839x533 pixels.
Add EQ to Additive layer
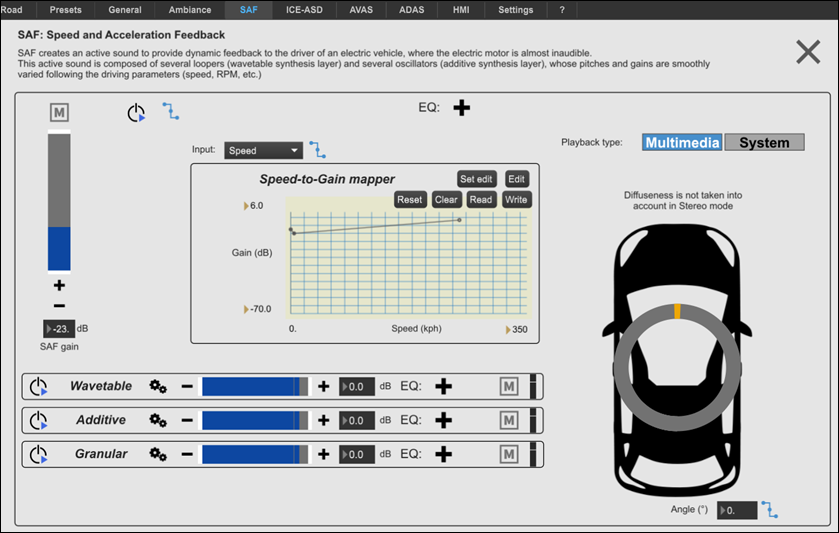443,420
